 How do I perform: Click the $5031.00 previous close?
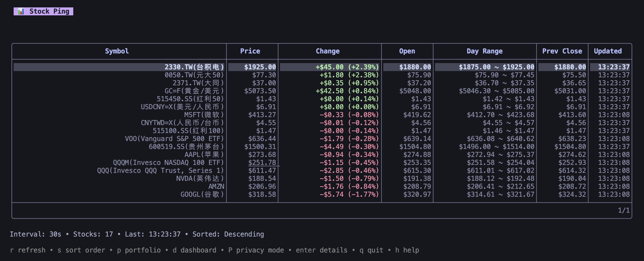coord(570,91)
